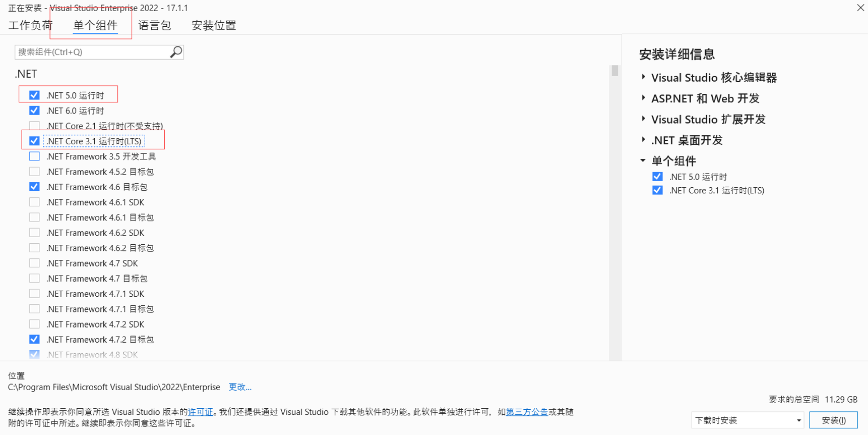Tick .NET Framework 4.7.1 SDK
868x435 pixels.
(x=34, y=294)
